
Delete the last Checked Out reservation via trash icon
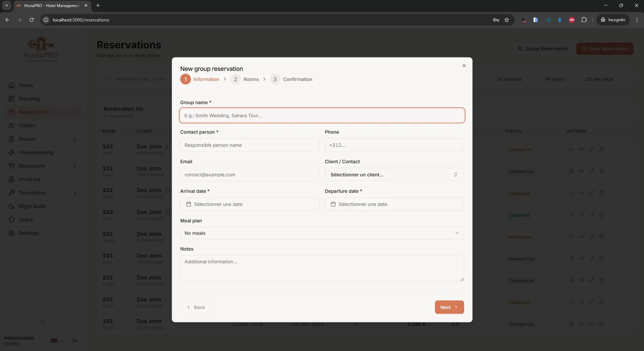point(601,324)
